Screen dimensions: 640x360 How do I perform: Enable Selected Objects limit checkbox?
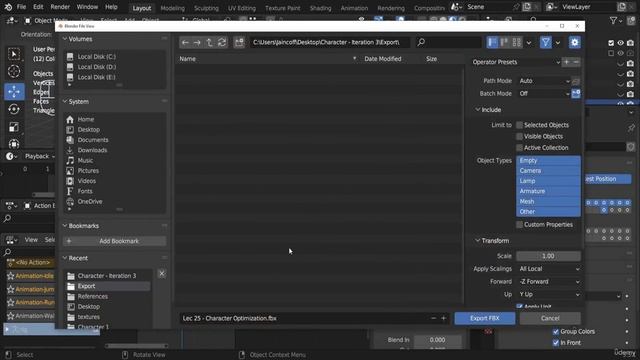click(x=519, y=125)
